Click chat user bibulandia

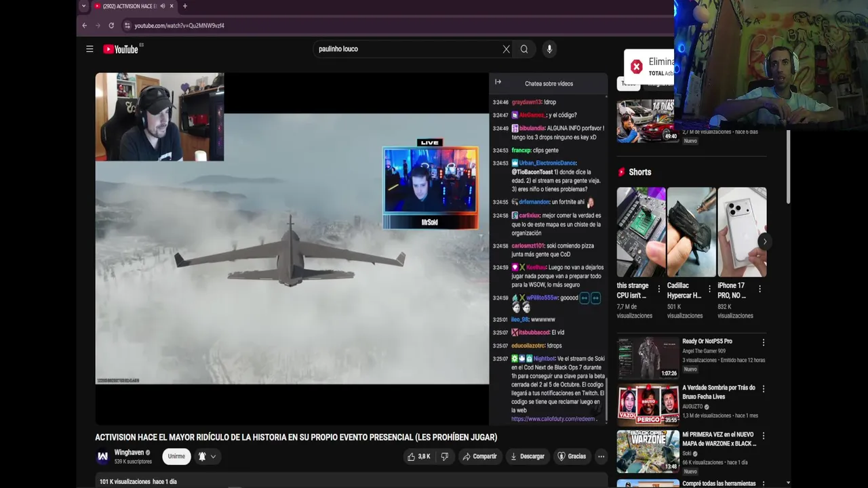coord(532,128)
